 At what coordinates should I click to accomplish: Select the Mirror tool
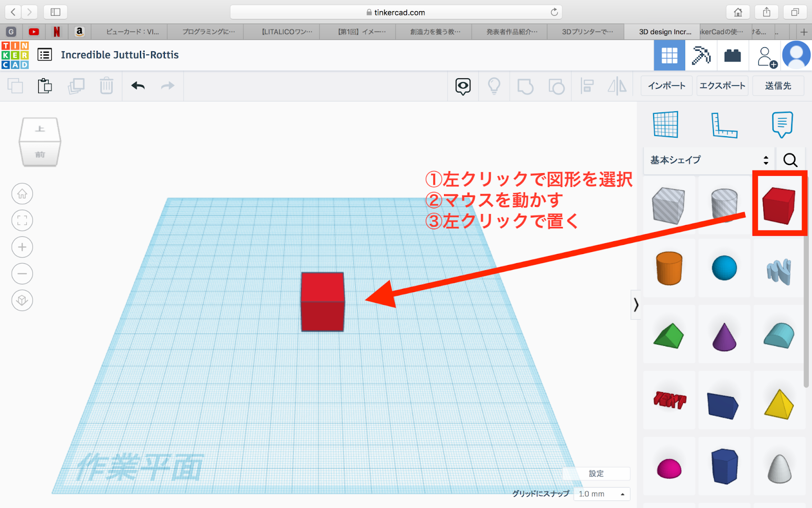click(617, 86)
